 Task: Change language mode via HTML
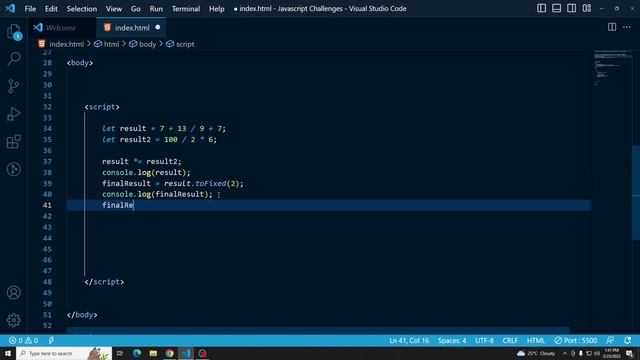click(536, 340)
